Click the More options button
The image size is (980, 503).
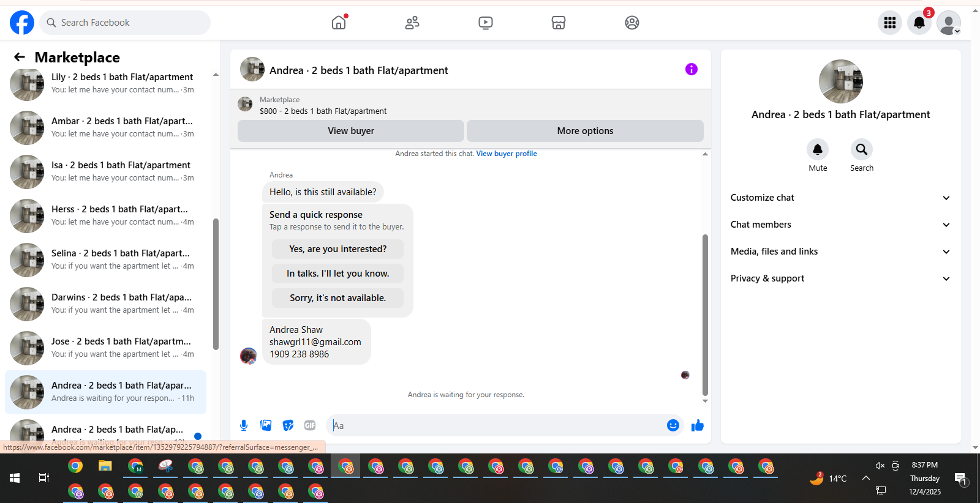click(585, 131)
